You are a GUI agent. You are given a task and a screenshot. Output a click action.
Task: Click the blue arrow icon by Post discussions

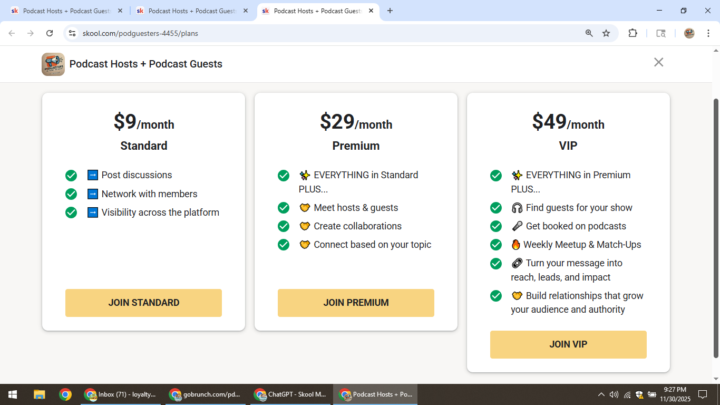(x=93, y=175)
